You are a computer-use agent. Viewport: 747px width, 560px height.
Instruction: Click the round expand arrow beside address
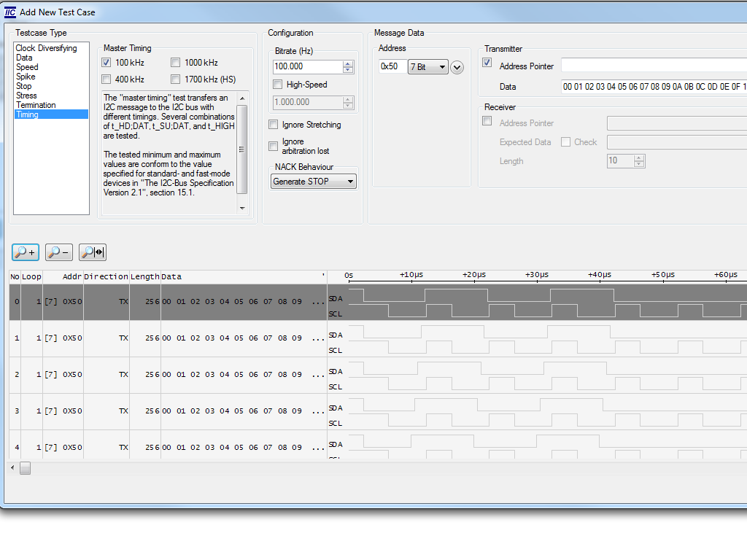pos(457,67)
